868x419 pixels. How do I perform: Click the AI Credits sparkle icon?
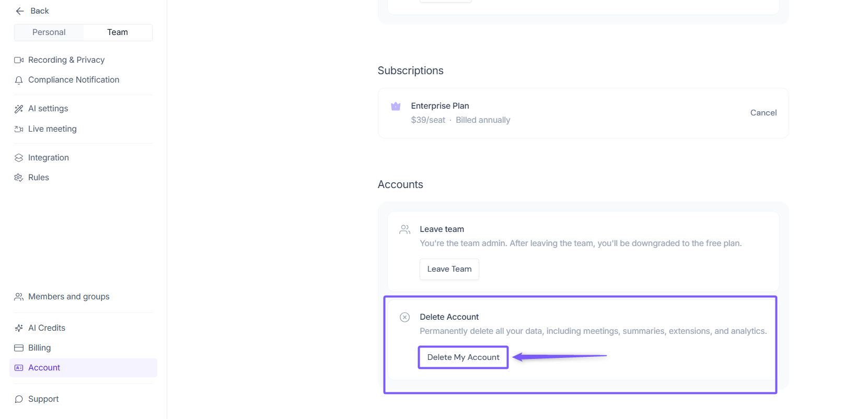pyautogui.click(x=19, y=328)
